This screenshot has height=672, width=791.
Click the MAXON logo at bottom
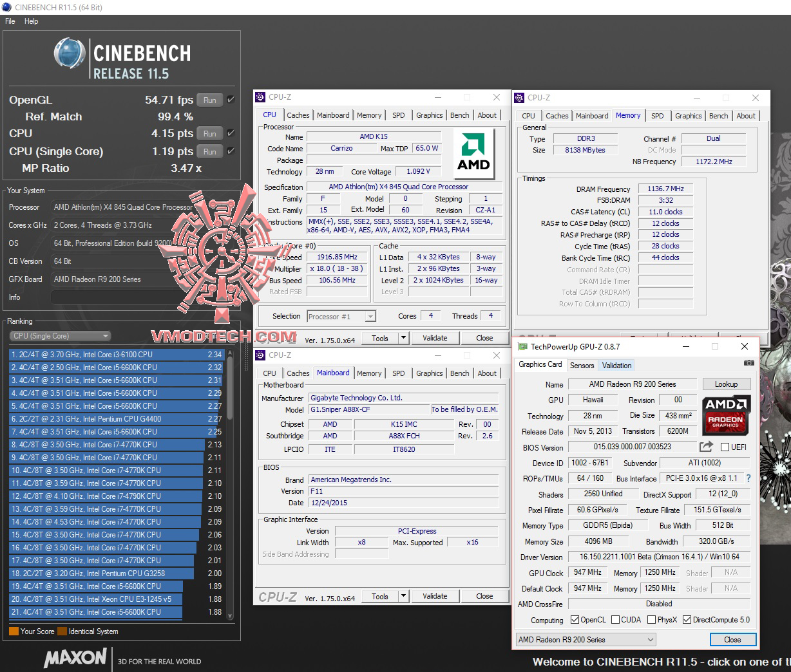click(75, 658)
